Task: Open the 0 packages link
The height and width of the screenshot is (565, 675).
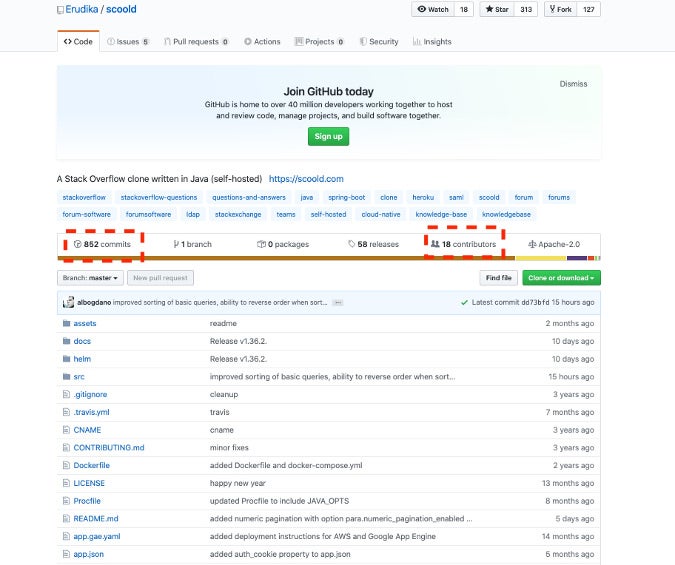Action: [x=283, y=244]
